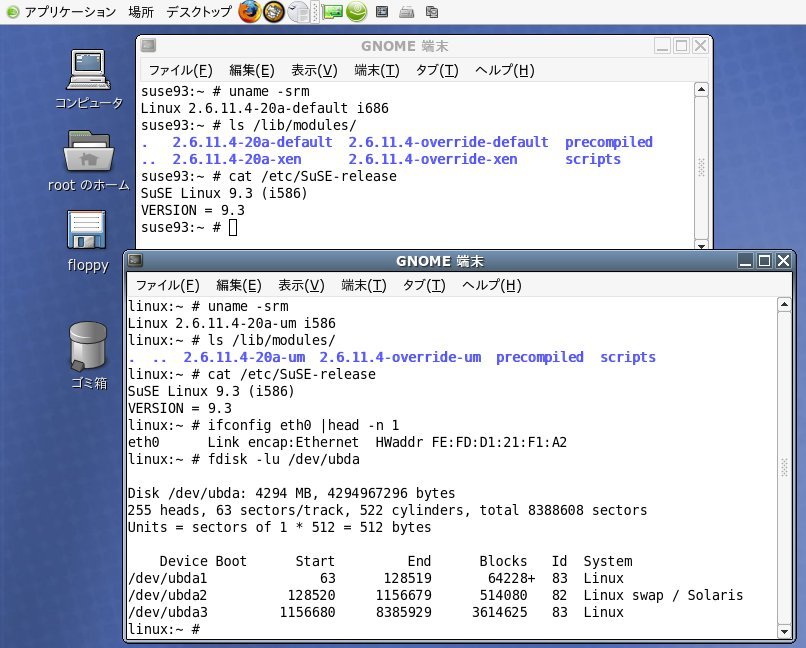Click 'scripts' in front terminal listing
Image resolution: width=806 pixels, height=648 pixels.
pos(628,357)
